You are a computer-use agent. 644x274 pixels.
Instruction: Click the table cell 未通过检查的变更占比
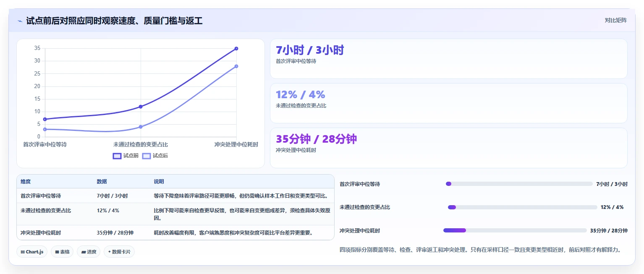pyautogui.click(x=46, y=211)
